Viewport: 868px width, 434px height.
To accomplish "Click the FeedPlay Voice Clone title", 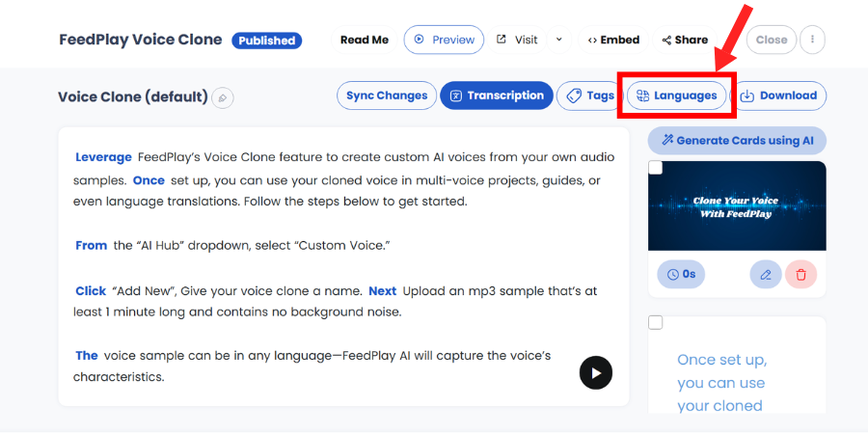I will (141, 40).
